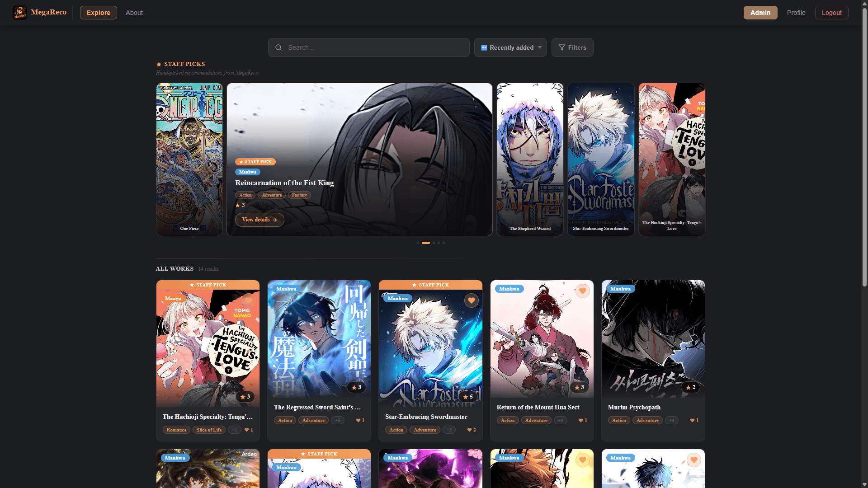868x488 pixels.
Task: Expand the +1 tags on Hachioji Specialty card
Action: tap(234, 430)
